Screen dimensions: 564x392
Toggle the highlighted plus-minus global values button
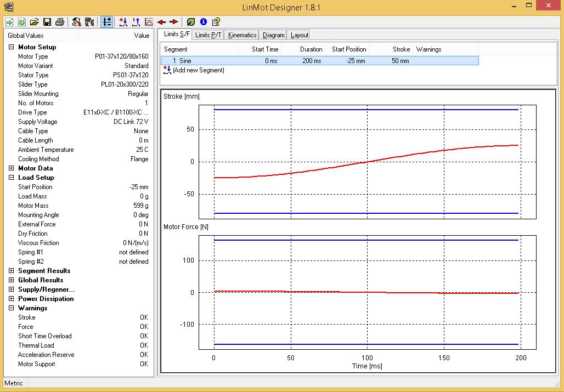(107, 22)
